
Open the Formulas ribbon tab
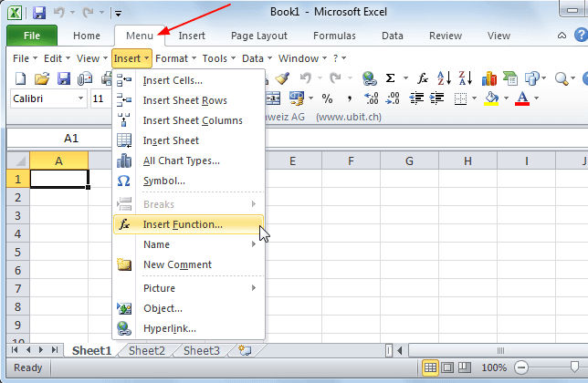[x=334, y=36]
